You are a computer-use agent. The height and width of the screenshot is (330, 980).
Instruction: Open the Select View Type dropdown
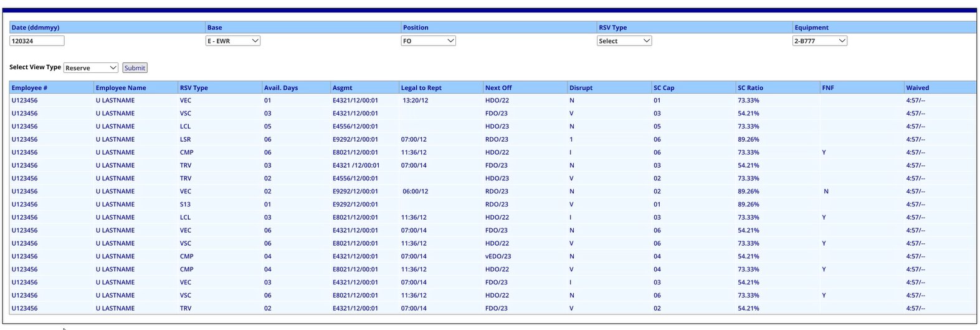coord(91,67)
